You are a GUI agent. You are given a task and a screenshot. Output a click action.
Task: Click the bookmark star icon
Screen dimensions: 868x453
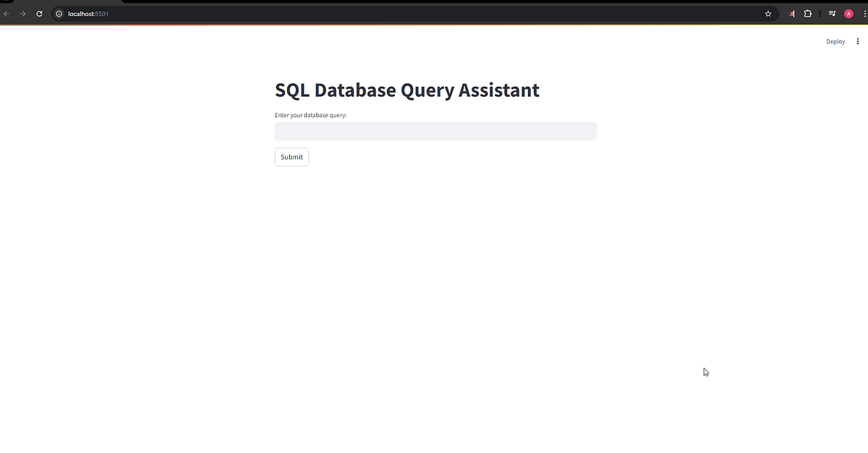pyautogui.click(x=767, y=13)
